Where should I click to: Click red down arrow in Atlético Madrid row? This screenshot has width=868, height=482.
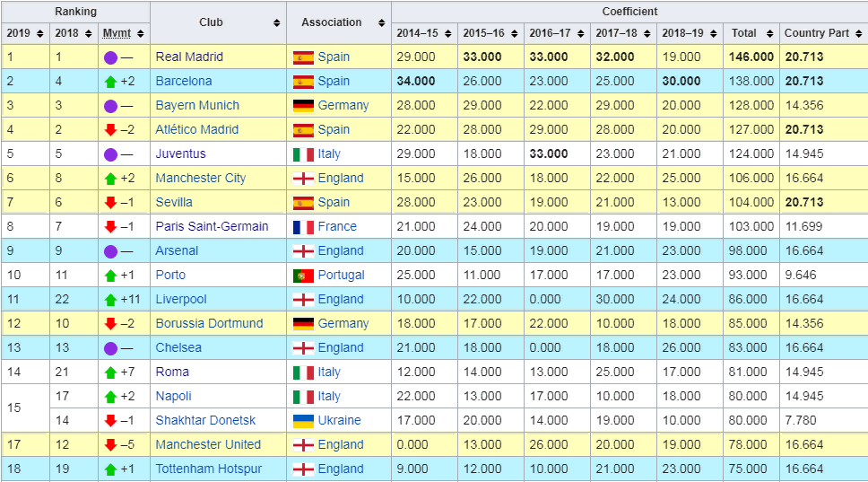click(x=110, y=129)
